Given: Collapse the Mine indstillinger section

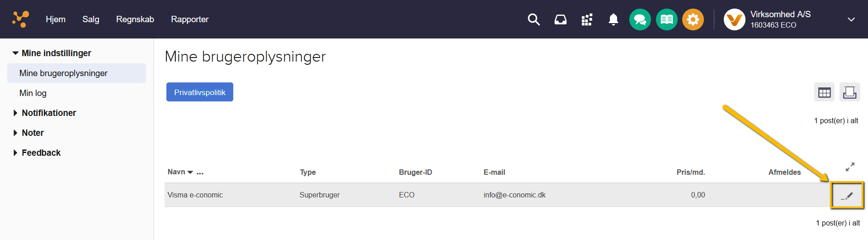Looking at the screenshot, I should pyautogui.click(x=52, y=53).
